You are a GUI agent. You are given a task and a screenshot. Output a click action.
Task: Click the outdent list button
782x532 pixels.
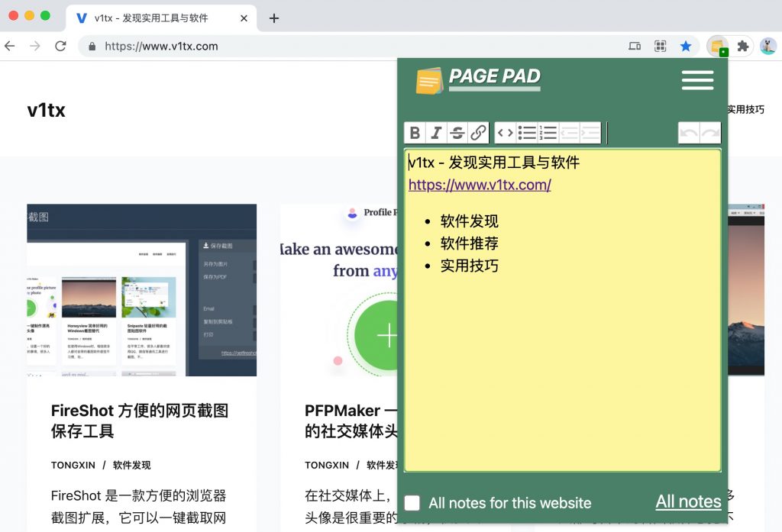click(569, 133)
